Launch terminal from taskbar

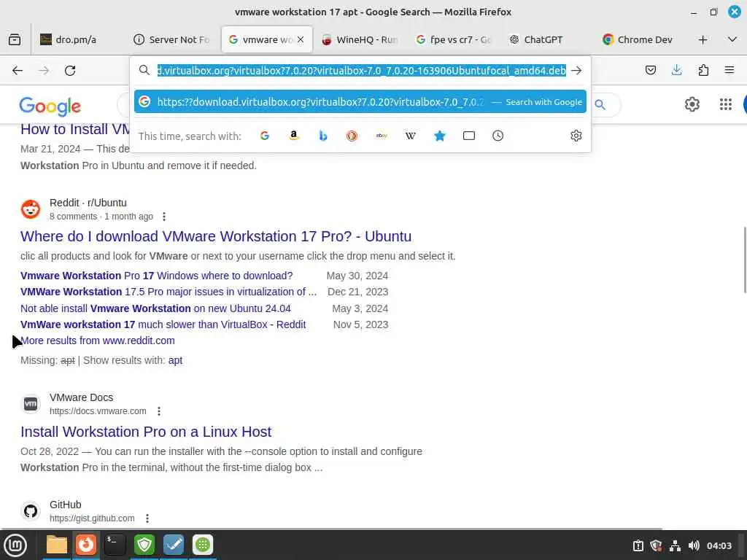(115, 545)
